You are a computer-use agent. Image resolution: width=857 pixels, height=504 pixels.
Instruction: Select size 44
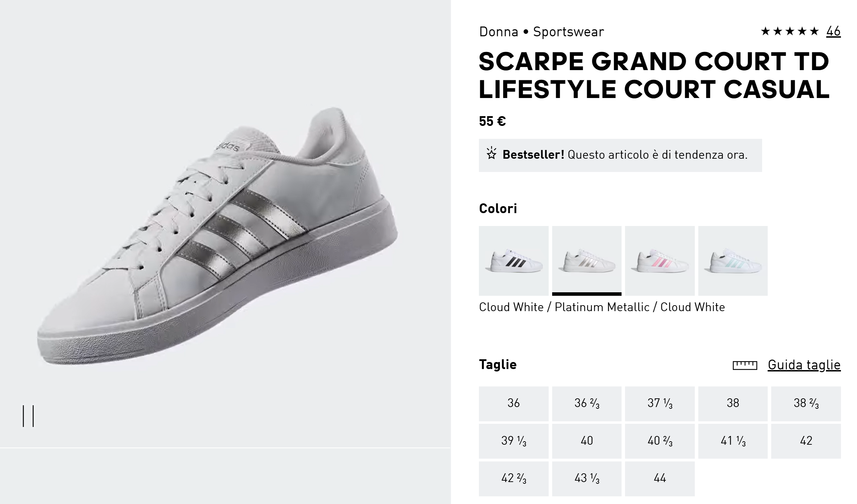tap(660, 478)
